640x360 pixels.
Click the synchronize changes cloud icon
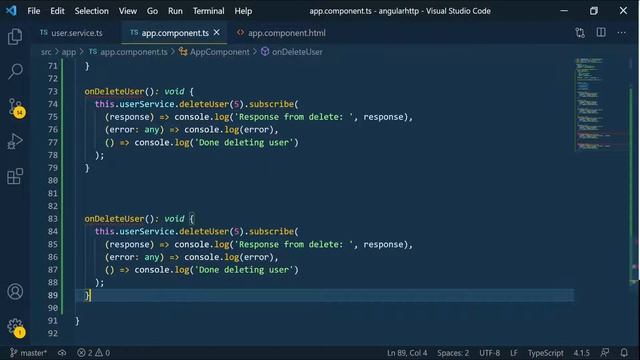[x=62, y=353]
